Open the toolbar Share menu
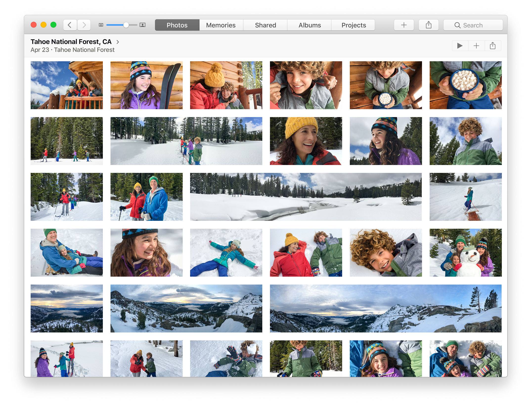This screenshot has width=532, height=411. pyautogui.click(x=428, y=25)
